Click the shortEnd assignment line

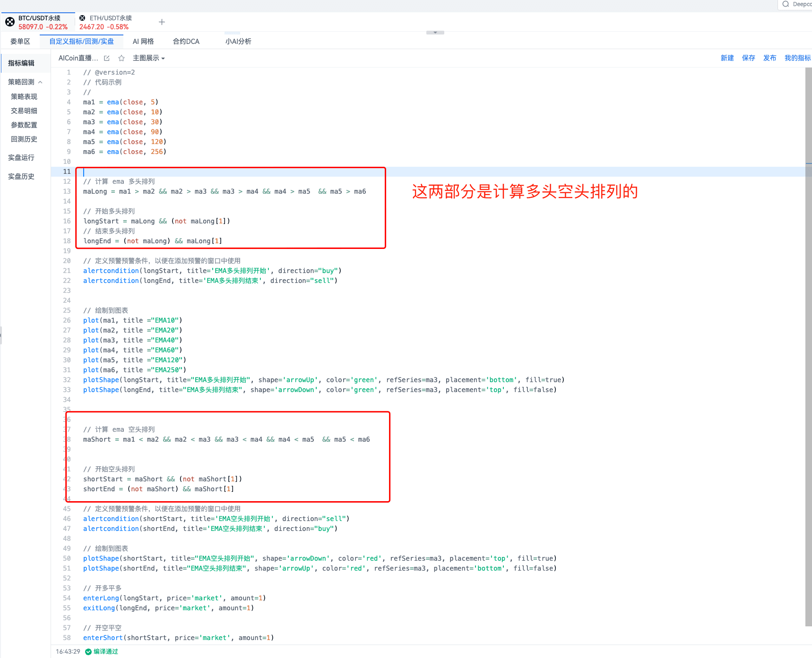(158, 489)
